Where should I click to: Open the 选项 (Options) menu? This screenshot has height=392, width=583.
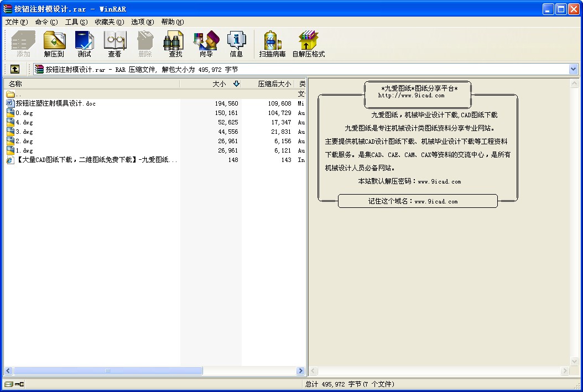[142, 22]
